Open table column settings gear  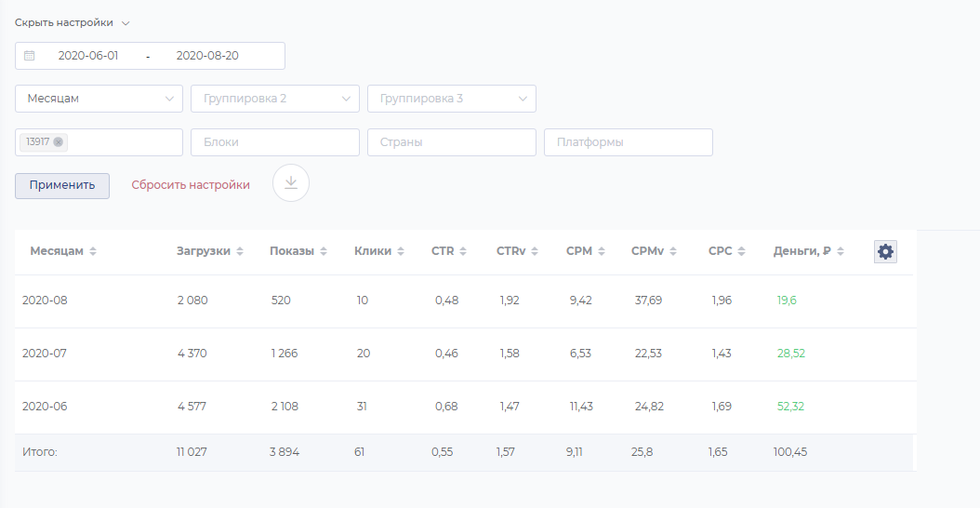(885, 251)
